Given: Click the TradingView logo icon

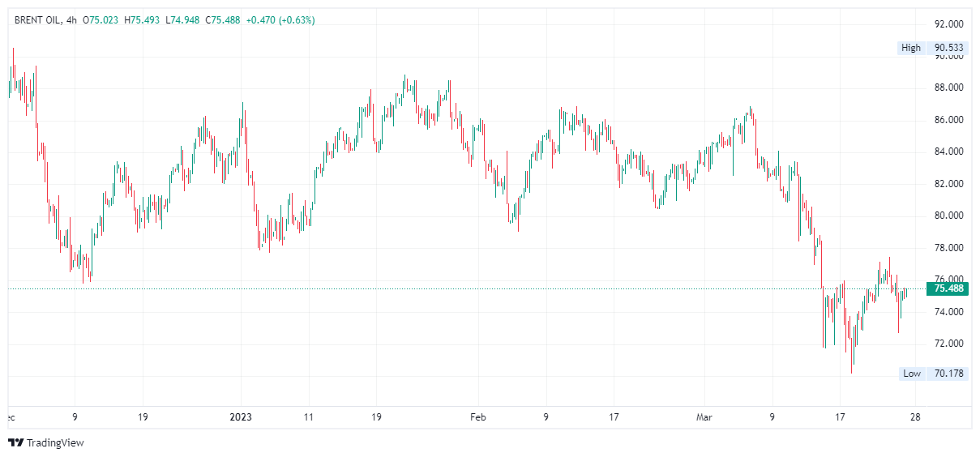Looking at the screenshot, I should pyautogui.click(x=15, y=442).
